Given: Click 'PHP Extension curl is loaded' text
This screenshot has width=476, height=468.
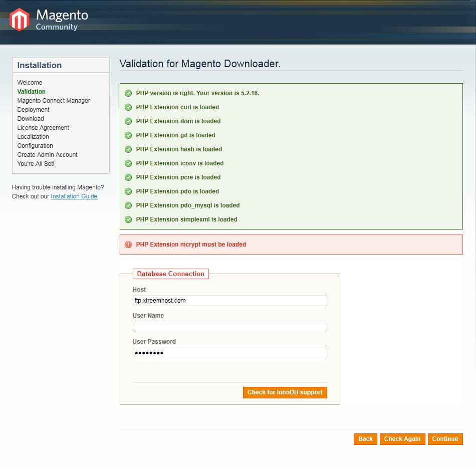Looking at the screenshot, I should pos(177,107).
